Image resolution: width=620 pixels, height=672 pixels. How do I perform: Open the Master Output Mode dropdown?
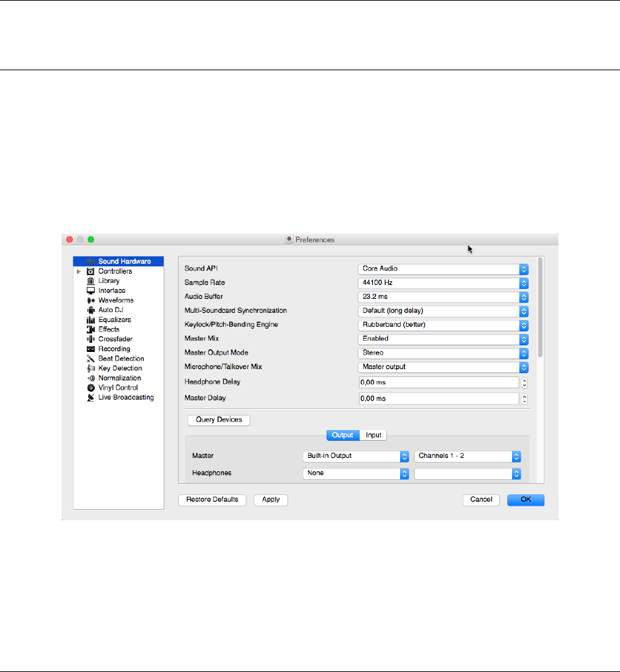click(x=442, y=353)
